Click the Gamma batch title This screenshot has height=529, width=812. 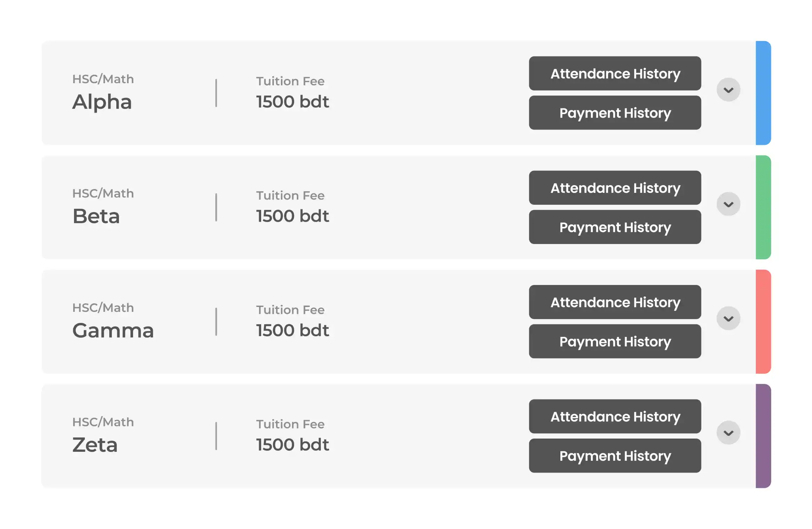pyautogui.click(x=113, y=330)
